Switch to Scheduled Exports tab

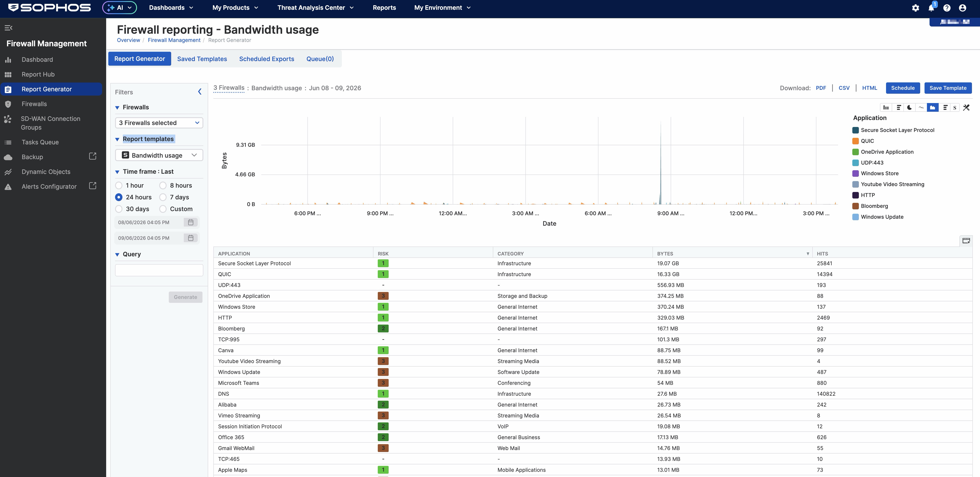[x=267, y=59]
